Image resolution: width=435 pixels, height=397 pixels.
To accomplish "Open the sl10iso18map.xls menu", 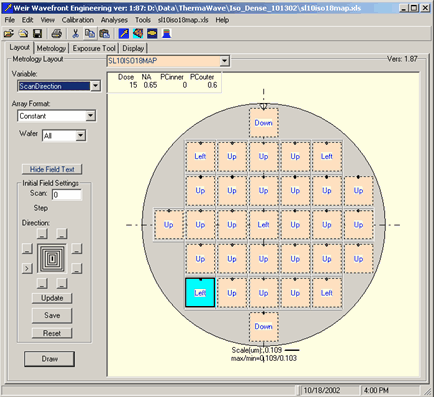I will [183, 20].
